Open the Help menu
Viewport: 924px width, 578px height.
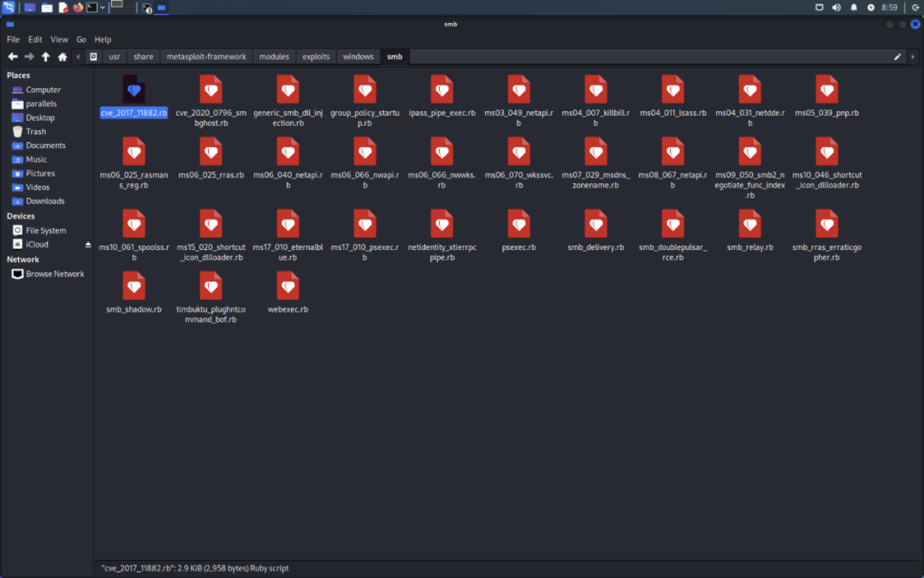tap(103, 39)
